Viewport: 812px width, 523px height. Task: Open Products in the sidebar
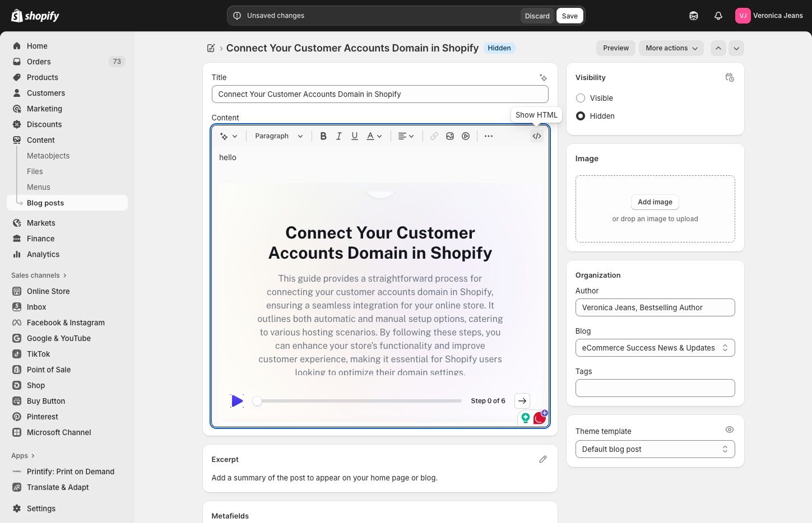pyautogui.click(x=43, y=77)
